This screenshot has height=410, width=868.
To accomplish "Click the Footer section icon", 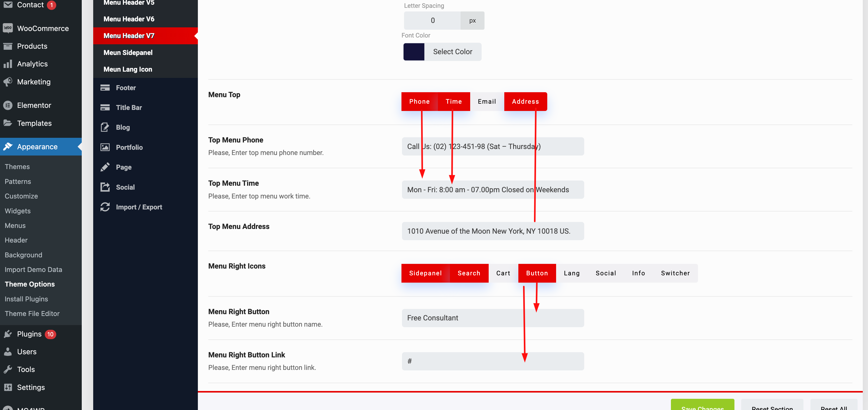I will tap(105, 88).
